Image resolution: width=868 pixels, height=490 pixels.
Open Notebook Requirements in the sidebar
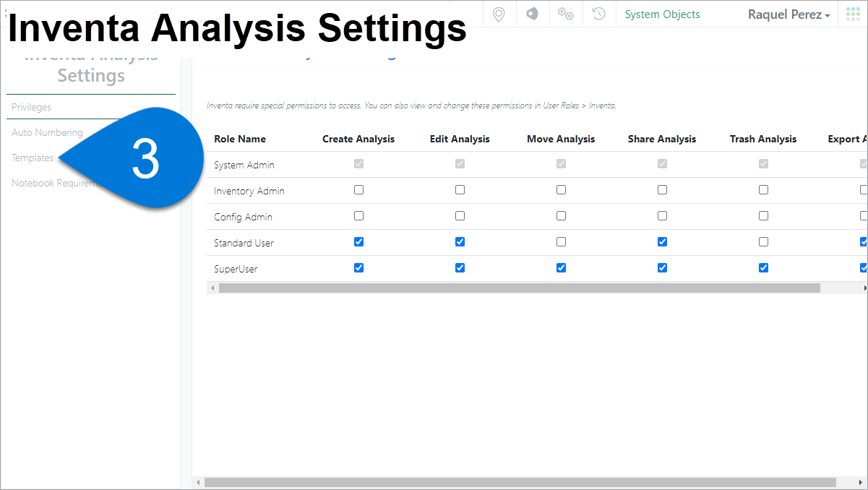56,183
